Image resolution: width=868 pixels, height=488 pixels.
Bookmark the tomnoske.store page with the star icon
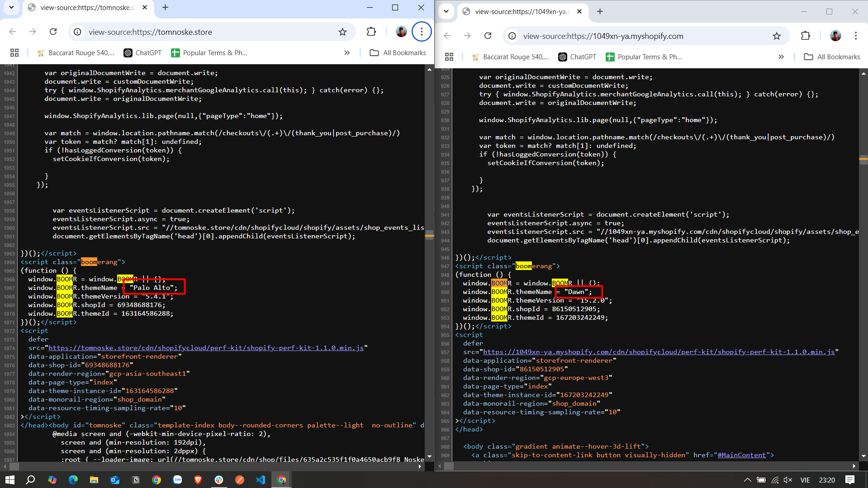click(342, 32)
